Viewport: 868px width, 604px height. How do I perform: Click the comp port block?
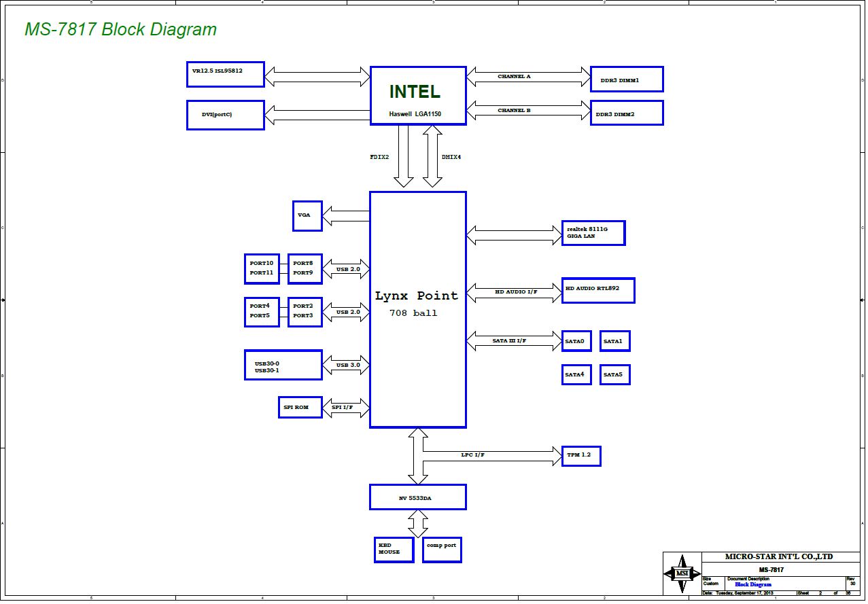point(442,549)
